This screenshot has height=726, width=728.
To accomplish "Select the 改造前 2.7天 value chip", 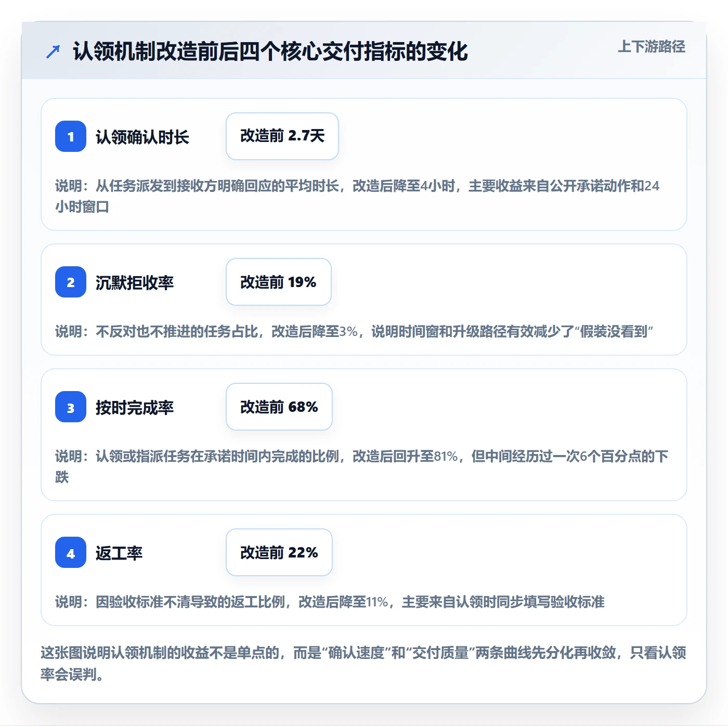I will tap(282, 136).
